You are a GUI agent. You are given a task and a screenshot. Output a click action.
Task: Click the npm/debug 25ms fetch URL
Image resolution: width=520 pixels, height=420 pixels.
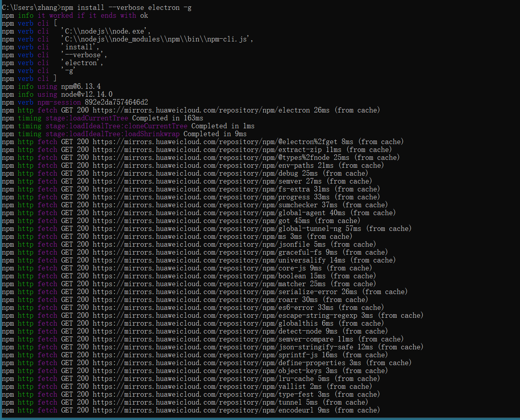pyautogui.click(x=195, y=173)
